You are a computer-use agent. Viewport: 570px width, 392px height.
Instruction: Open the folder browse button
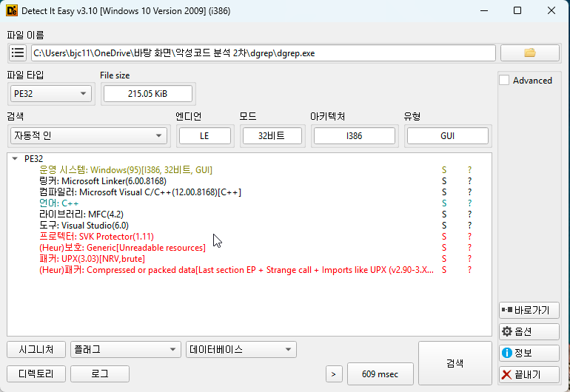pos(529,53)
